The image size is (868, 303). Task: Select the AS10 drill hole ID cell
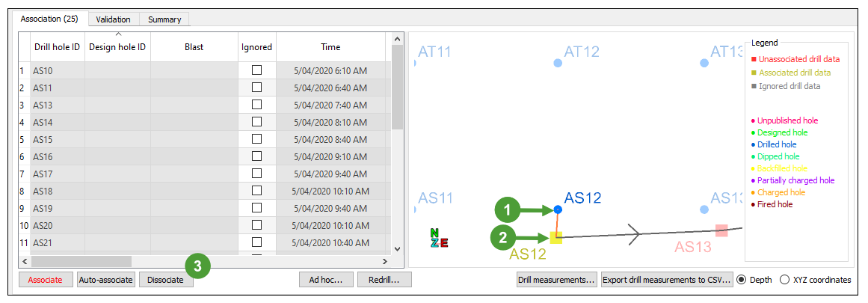click(57, 70)
